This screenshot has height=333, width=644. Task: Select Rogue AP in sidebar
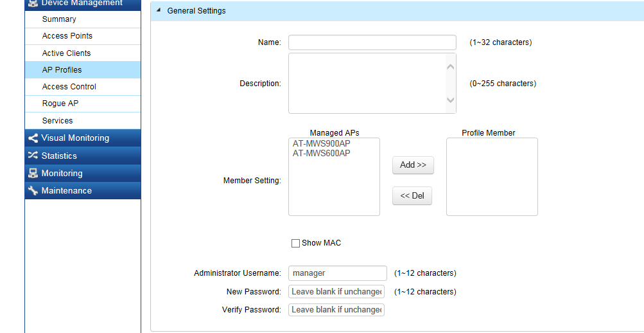pos(60,104)
